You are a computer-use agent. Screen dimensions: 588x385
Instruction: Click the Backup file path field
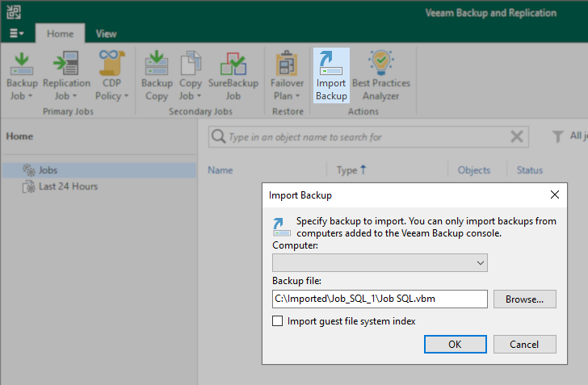click(380, 299)
